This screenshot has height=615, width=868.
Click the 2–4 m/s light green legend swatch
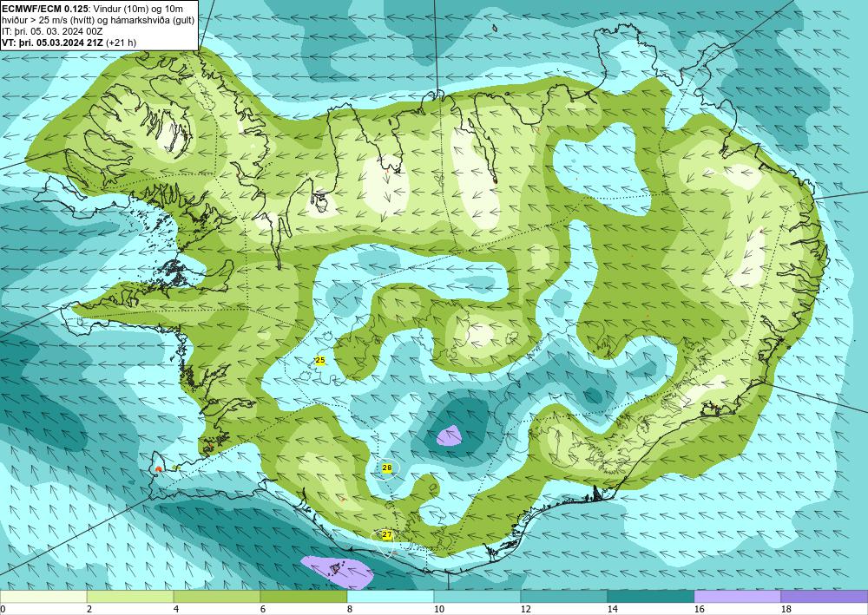130,597
